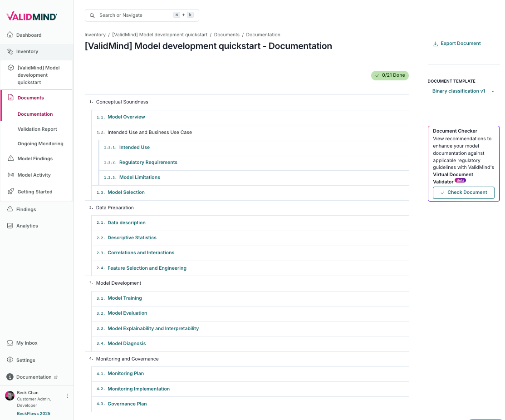Open the Model Overview section link

tap(126, 117)
